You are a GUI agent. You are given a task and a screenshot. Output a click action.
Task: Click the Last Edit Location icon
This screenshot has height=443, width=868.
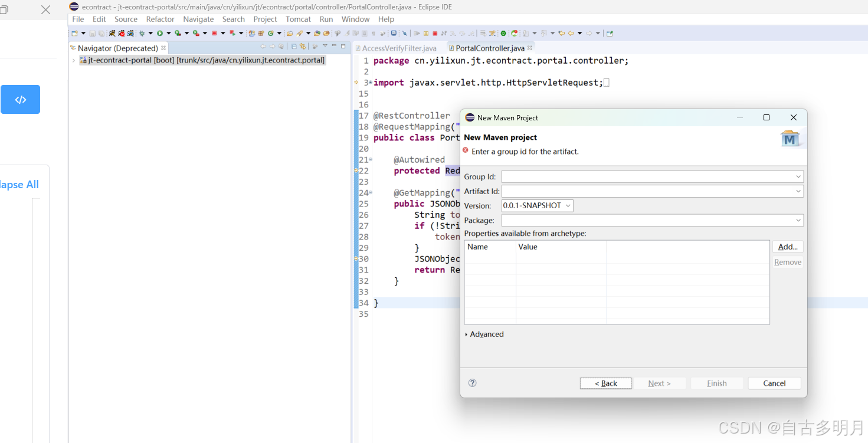click(x=561, y=33)
